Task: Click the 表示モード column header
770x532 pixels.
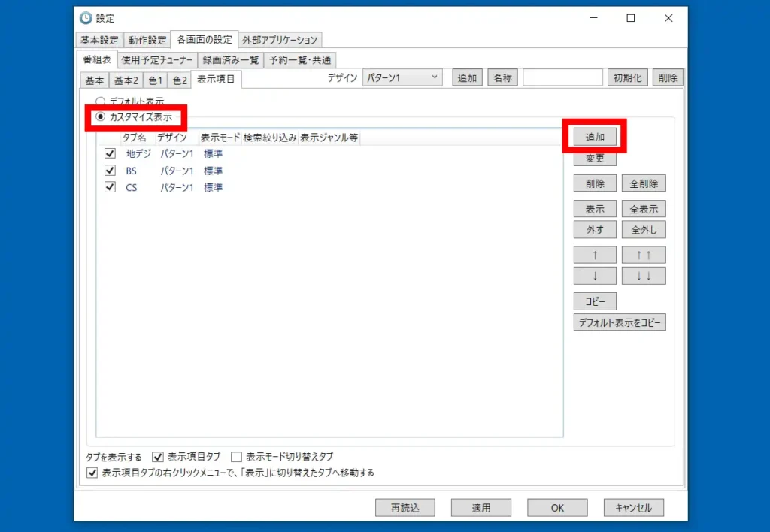Action: click(220, 138)
